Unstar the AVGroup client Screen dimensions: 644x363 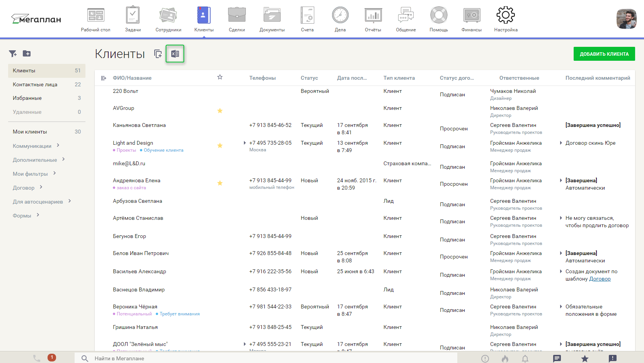coord(220,111)
